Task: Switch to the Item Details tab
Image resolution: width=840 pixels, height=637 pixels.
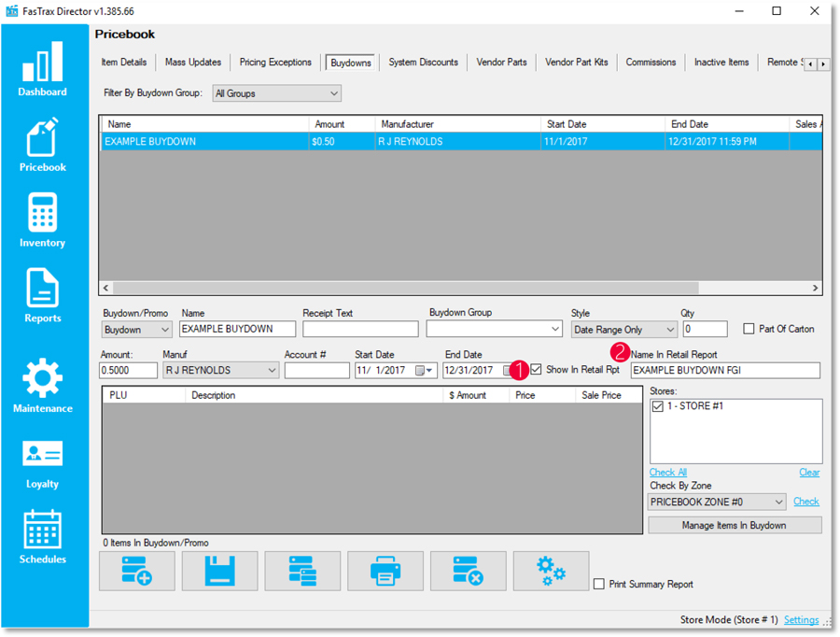Action: point(124,63)
